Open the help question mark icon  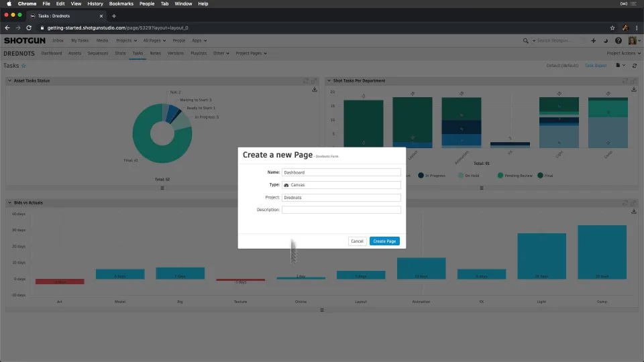(618, 41)
